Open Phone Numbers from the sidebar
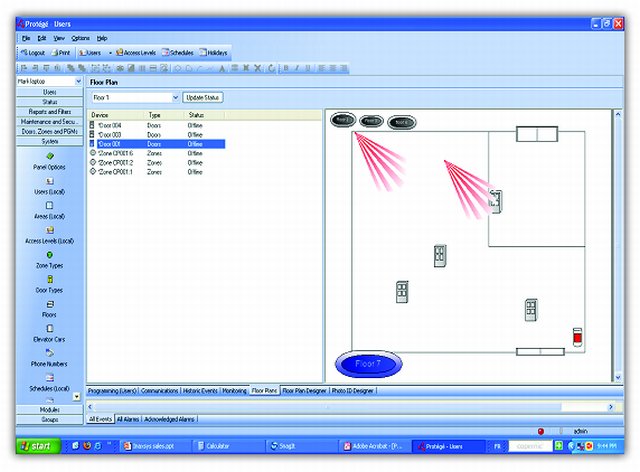The height and width of the screenshot is (472, 640). 49,353
